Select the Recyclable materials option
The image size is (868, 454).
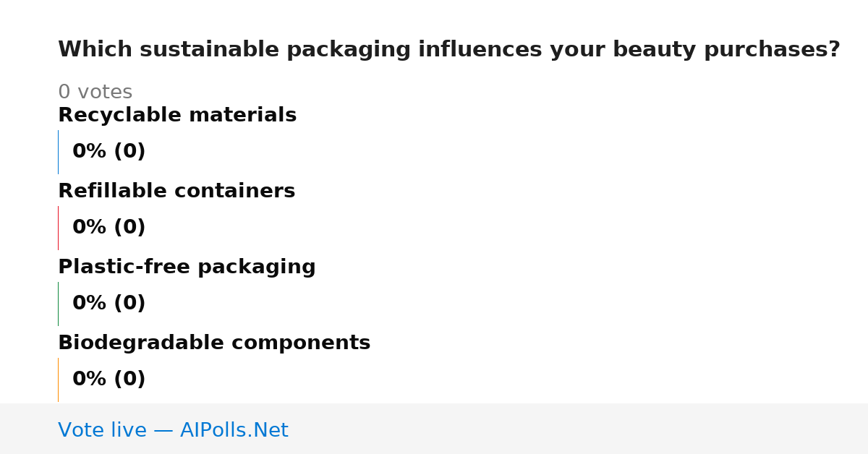[177, 116]
